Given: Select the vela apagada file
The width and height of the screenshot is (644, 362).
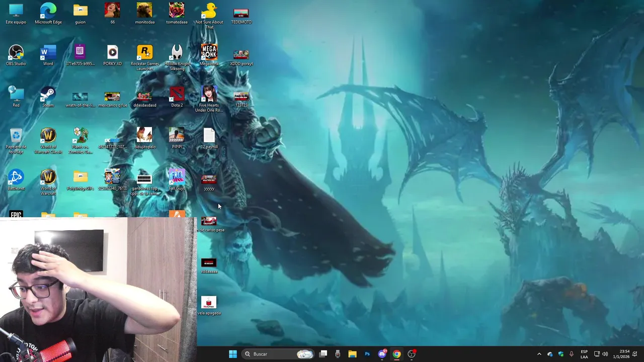Looking at the screenshot, I should pyautogui.click(x=209, y=306).
